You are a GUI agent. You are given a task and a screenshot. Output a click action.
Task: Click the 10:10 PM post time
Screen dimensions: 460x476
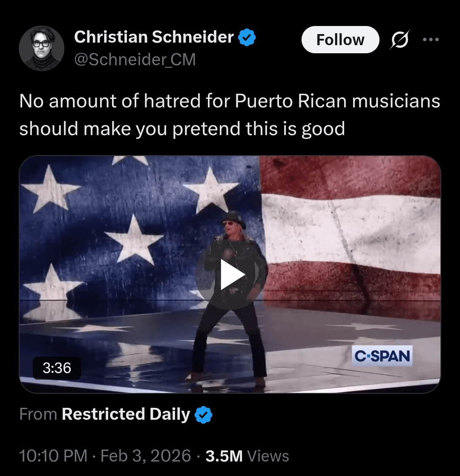tap(53, 456)
